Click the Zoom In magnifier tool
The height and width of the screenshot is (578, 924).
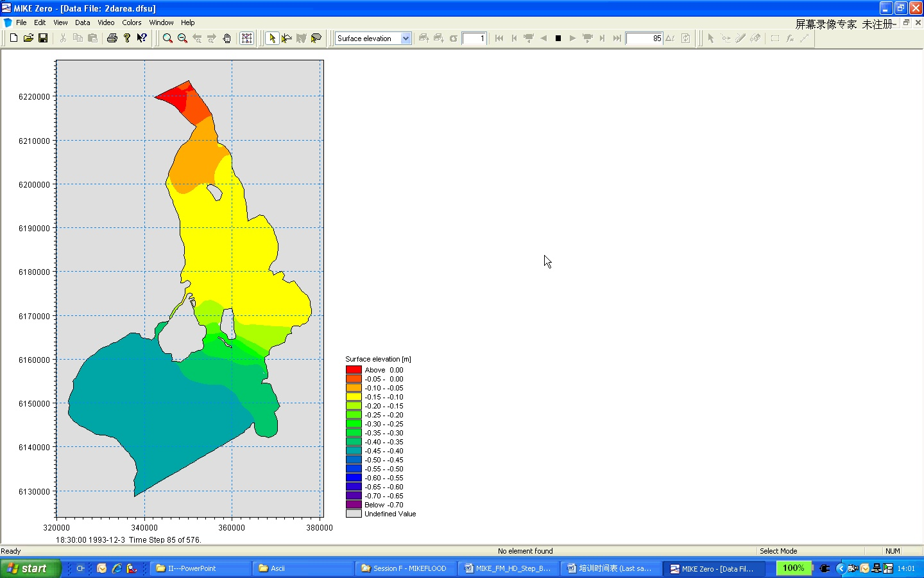[x=167, y=39]
